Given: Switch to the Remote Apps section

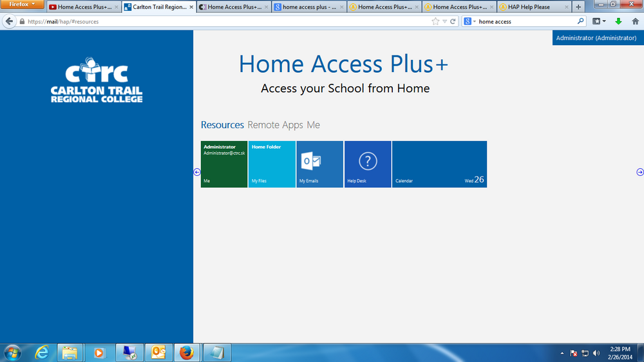Looking at the screenshot, I should pyautogui.click(x=275, y=125).
